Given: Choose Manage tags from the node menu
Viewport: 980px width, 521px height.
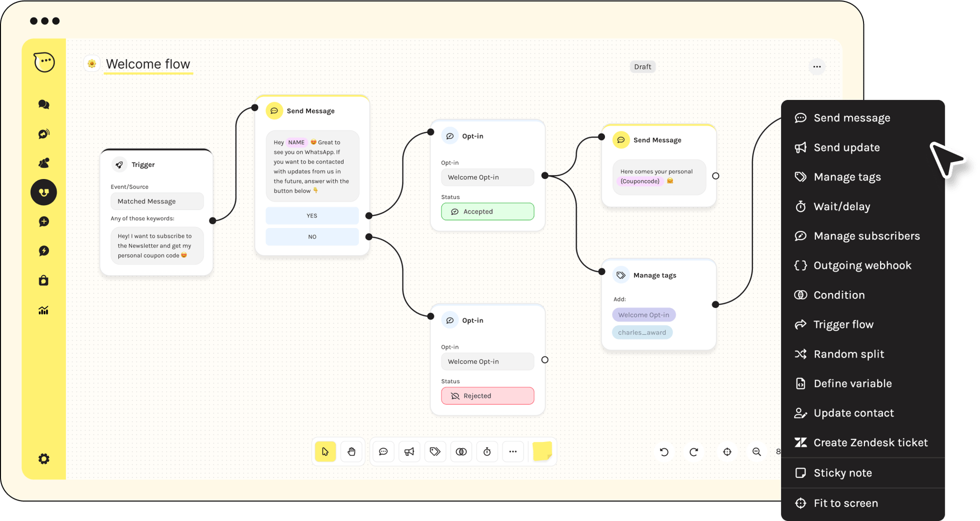Looking at the screenshot, I should point(862,177).
